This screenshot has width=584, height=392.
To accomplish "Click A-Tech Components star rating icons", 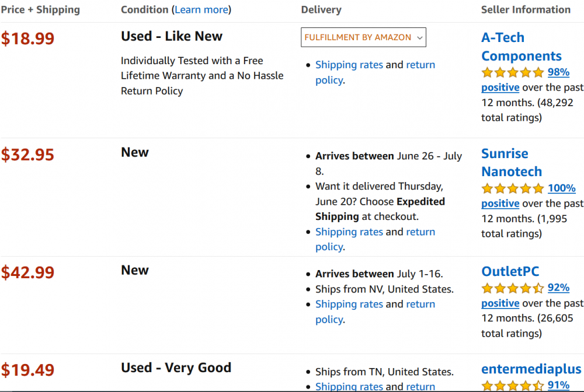I will tap(513, 72).
